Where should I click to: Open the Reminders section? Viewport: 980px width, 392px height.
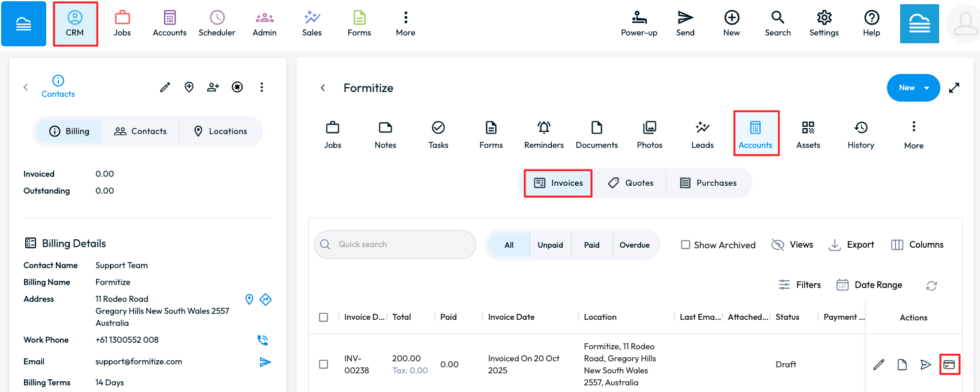click(544, 134)
